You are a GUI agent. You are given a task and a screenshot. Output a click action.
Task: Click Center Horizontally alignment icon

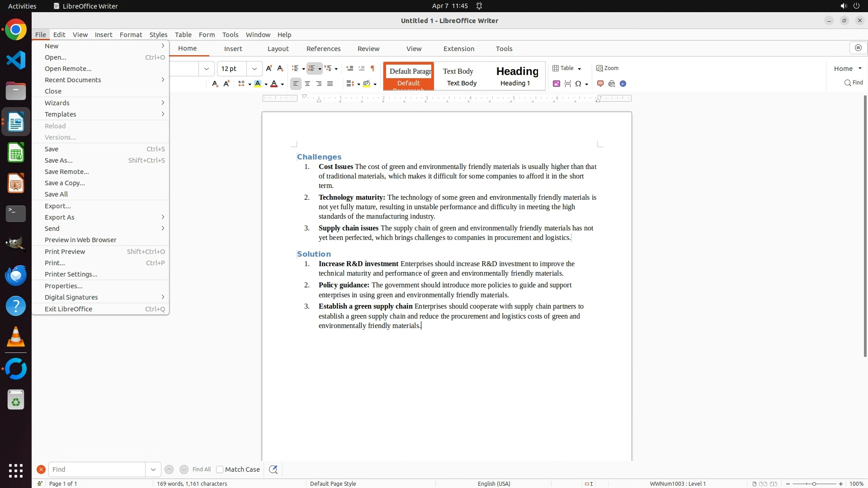coord(307,84)
